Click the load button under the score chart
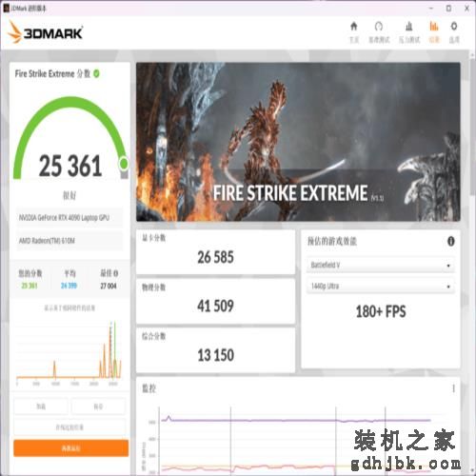476x476 pixels. point(41,407)
